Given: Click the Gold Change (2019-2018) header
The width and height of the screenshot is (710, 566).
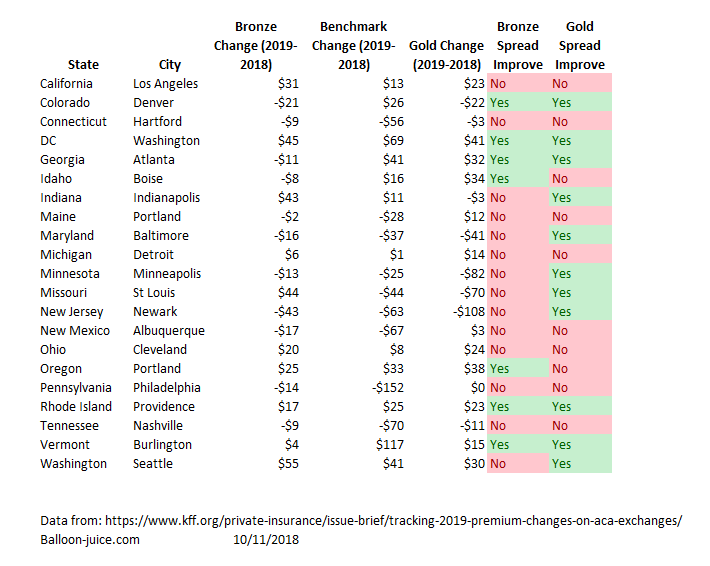Looking at the screenshot, I should [446, 55].
